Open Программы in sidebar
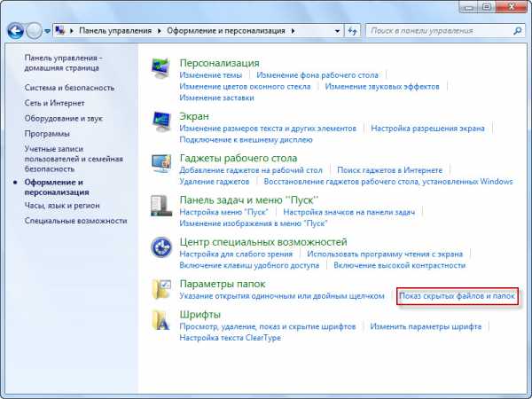532x399 pixels. point(47,134)
